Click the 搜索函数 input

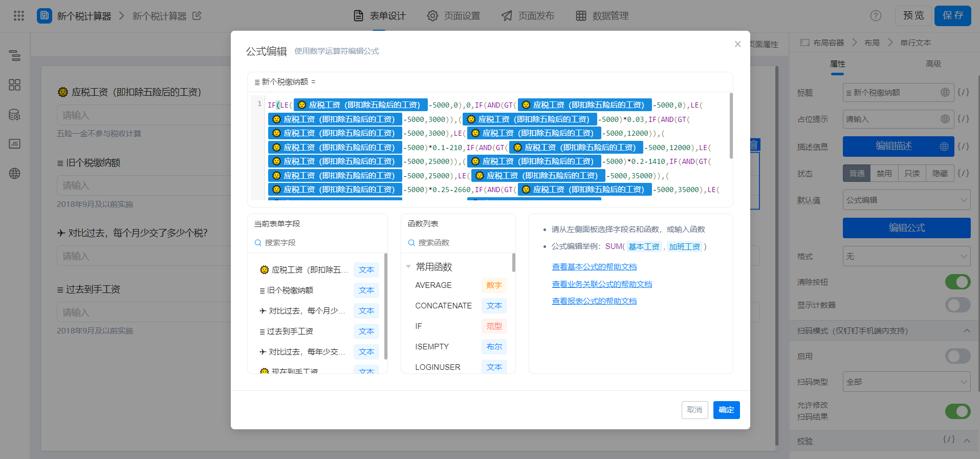click(x=458, y=243)
